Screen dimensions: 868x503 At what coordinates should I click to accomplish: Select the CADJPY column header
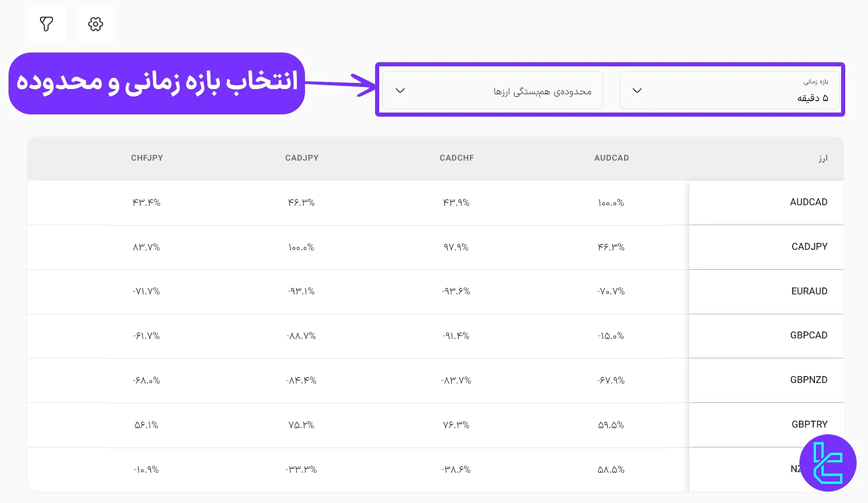coord(302,158)
